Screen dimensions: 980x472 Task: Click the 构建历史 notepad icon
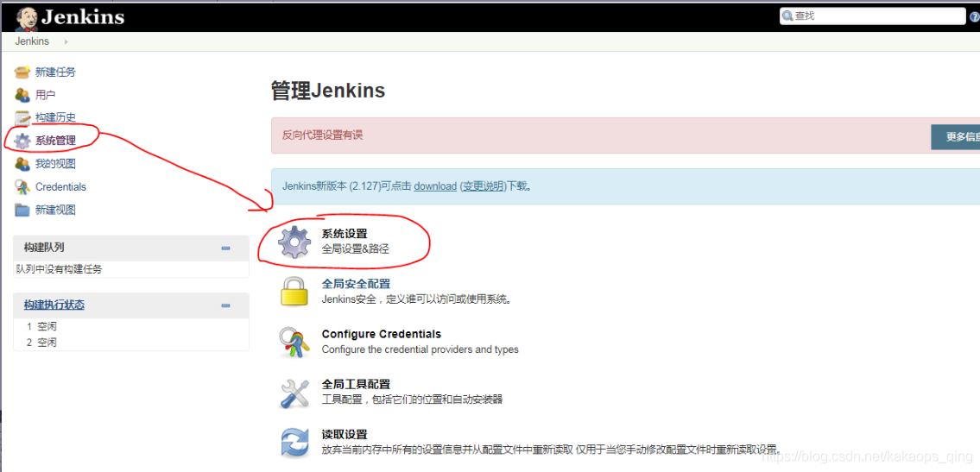[22, 117]
